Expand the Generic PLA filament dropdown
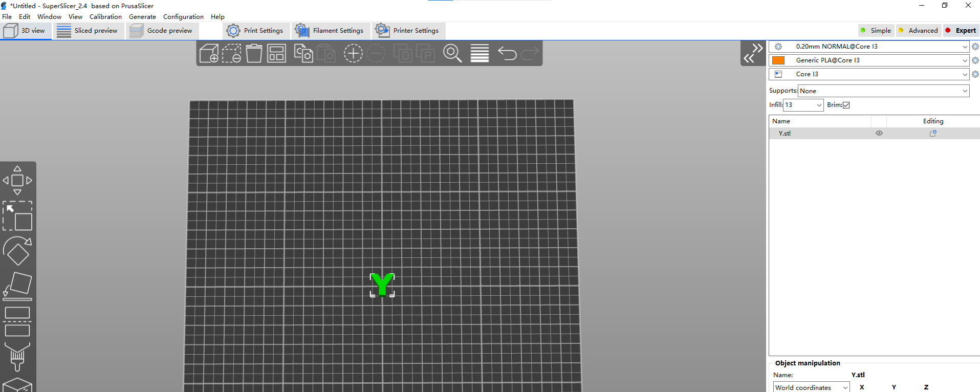The height and width of the screenshot is (392, 980). (965, 60)
